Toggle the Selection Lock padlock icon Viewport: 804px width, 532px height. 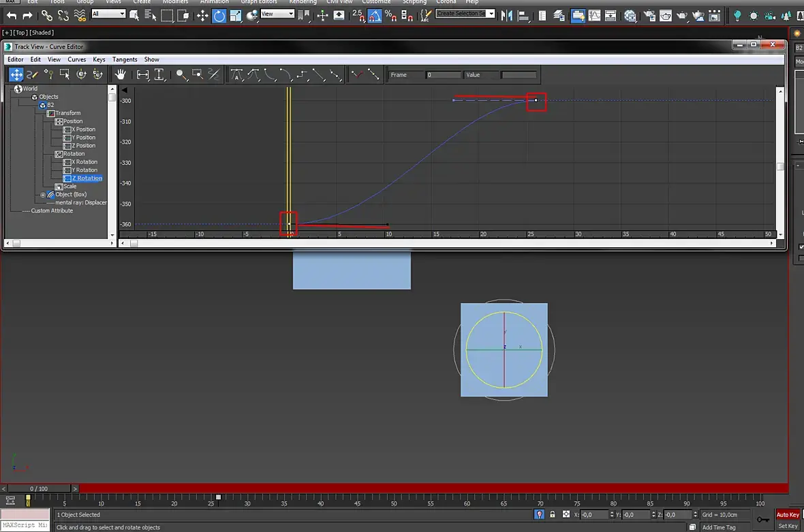click(x=552, y=514)
